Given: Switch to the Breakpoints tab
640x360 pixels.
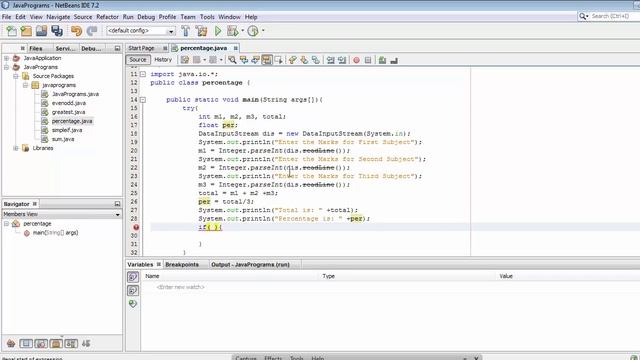Looking at the screenshot, I should point(182,264).
